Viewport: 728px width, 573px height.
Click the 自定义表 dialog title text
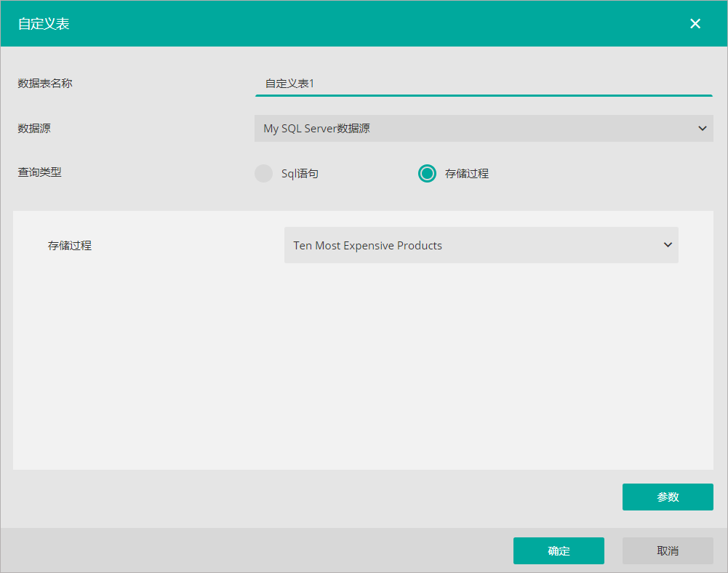(44, 24)
